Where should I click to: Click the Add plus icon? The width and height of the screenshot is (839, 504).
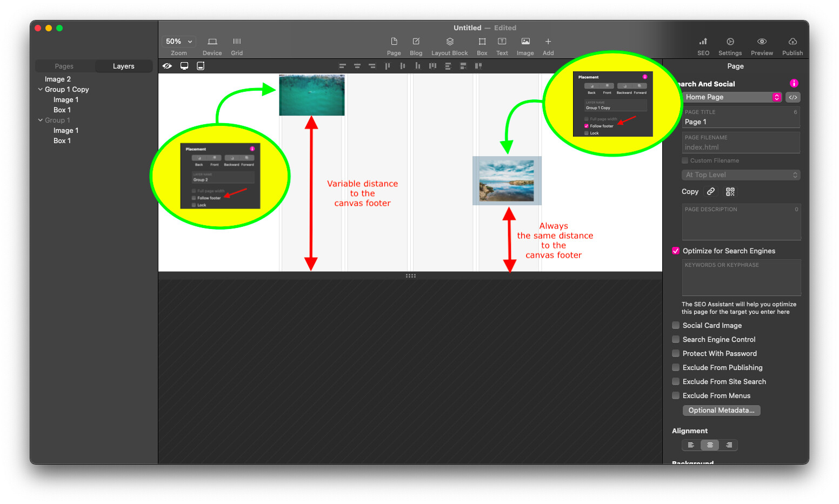point(548,42)
